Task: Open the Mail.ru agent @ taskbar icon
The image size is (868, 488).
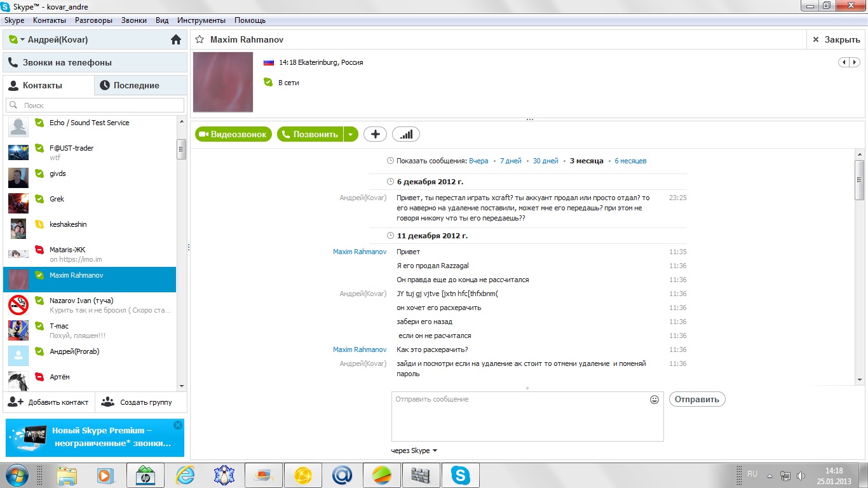Action: coord(342,475)
